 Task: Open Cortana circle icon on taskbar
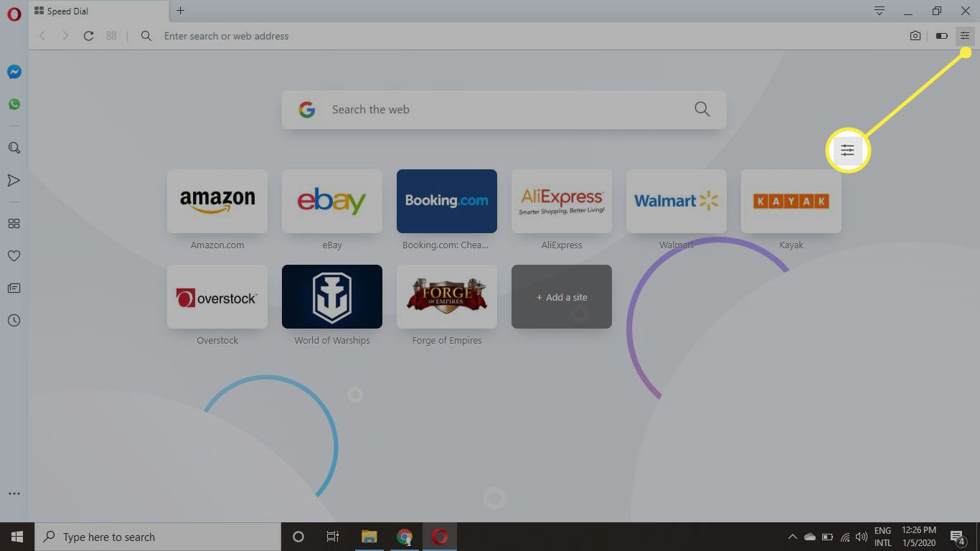tap(298, 537)
